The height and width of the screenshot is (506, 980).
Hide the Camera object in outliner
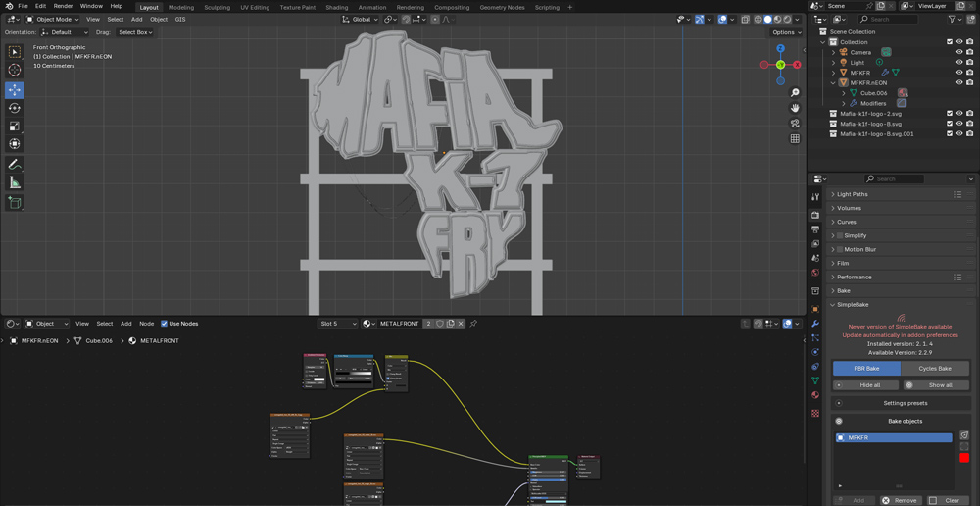point(959,52)
